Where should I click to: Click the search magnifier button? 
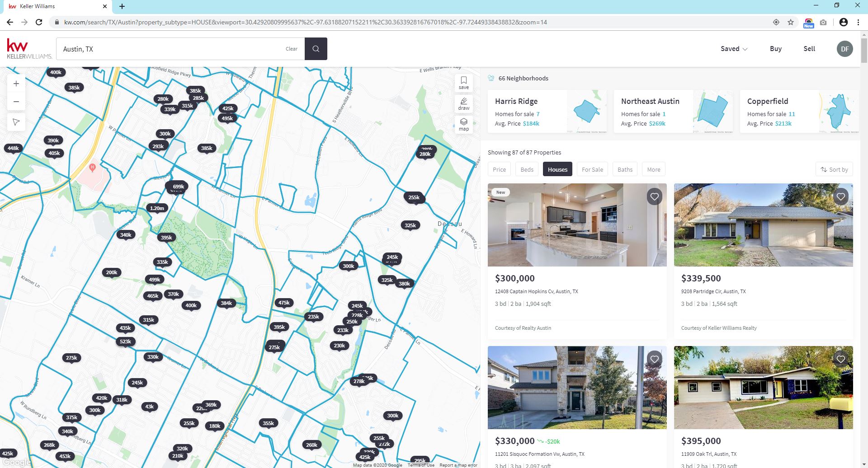coord(316,49)
